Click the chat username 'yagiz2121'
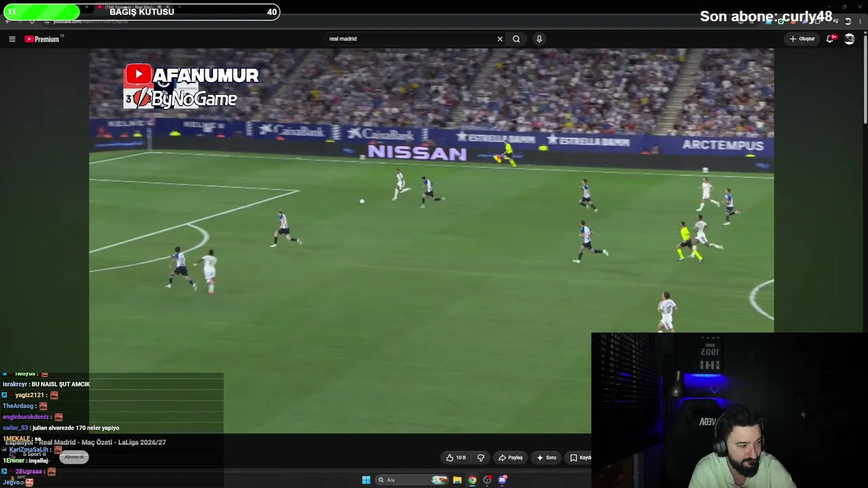This screenshot has height=488, width=868. (x=29, y=395)
